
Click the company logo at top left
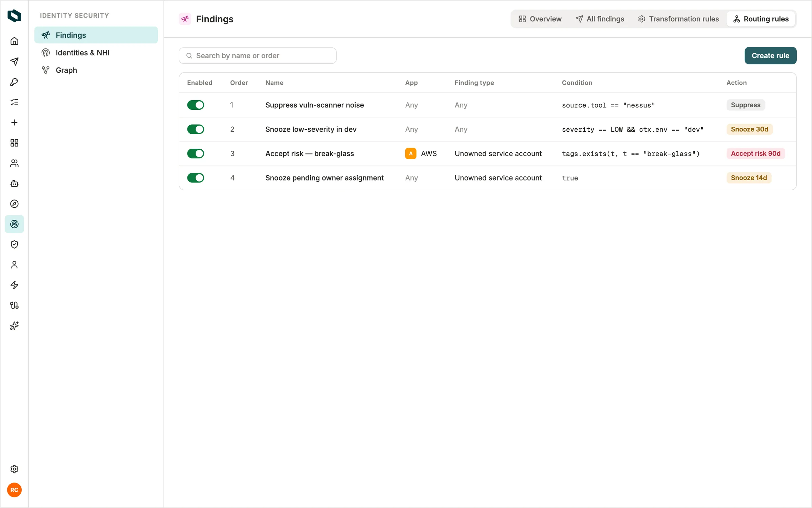tap(14, 16)
